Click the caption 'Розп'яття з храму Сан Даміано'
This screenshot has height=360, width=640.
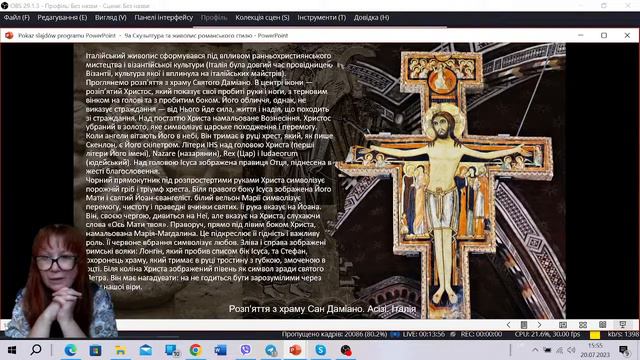point(322,309)
